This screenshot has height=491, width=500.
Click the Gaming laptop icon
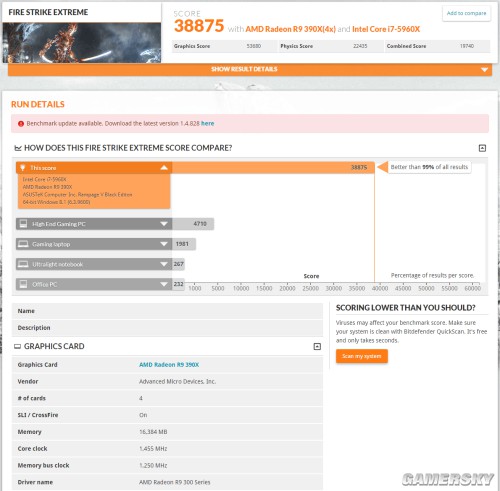click(23, 244)
